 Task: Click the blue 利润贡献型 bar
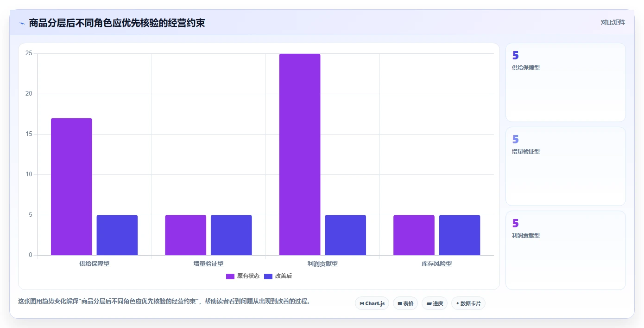click(x=345, y=235)
